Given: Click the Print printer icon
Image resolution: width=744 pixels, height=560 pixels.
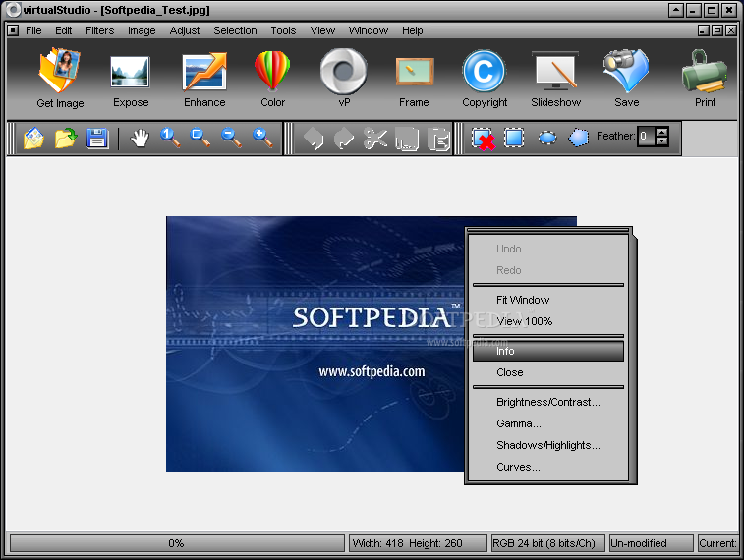Looking at the screenshot, I should click(x=705, y=79).
